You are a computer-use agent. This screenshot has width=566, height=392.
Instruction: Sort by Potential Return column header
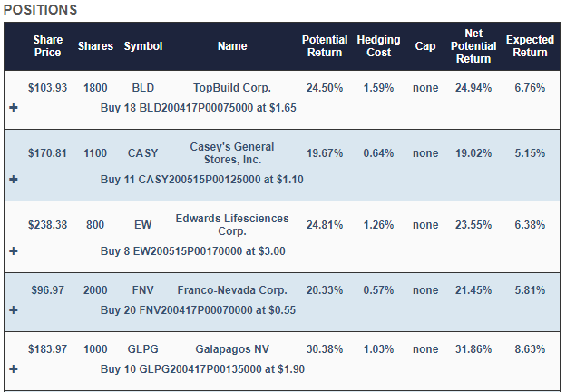(325, 46)
